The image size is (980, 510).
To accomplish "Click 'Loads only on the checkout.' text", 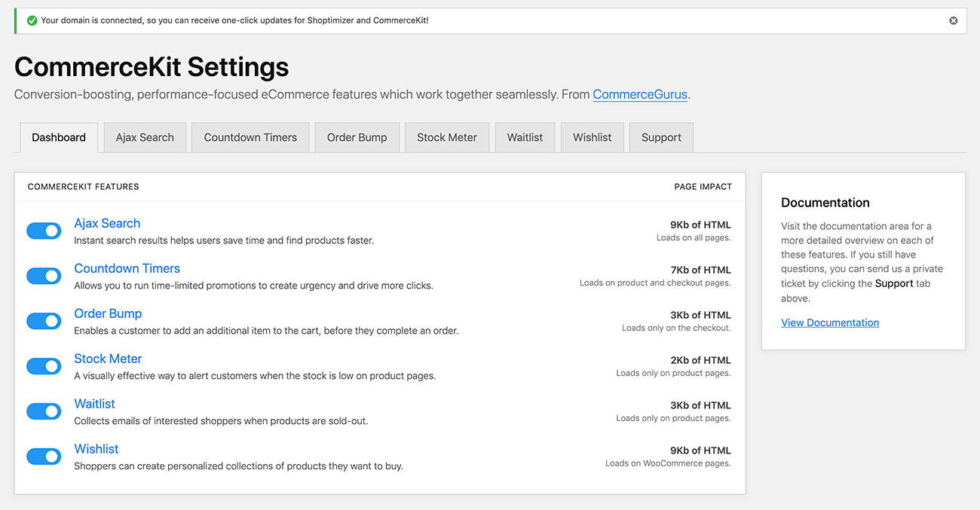I will coord(676,328).
